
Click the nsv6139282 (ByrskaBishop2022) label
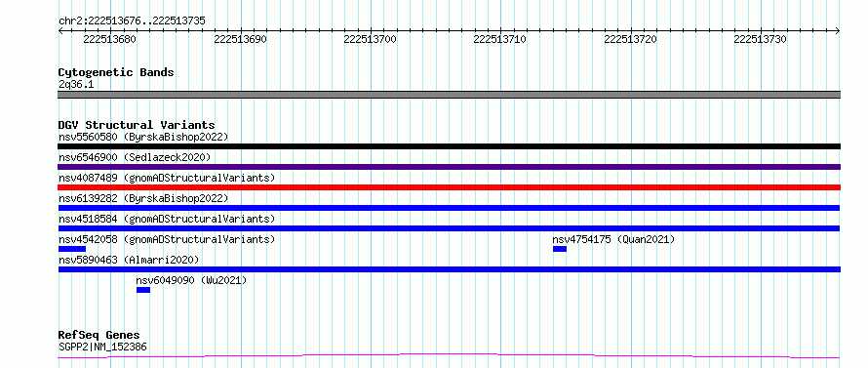(143, 198)
